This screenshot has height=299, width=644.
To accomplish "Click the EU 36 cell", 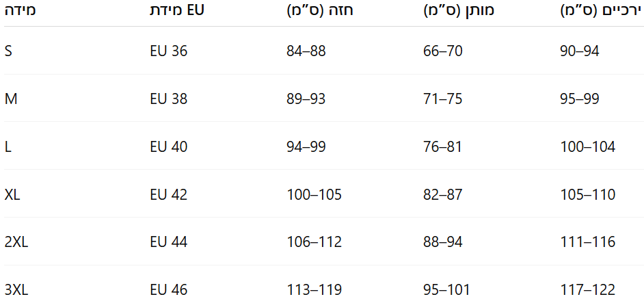I will tap(168, 51).
